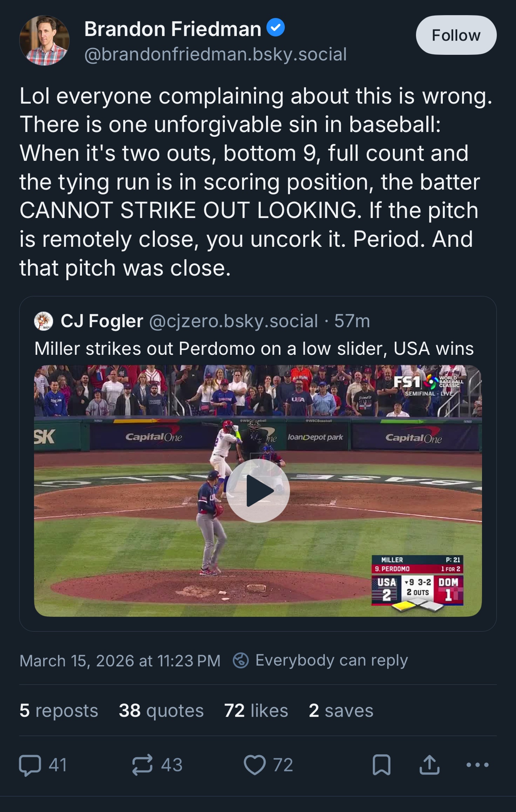This screenshot has height=812, width=516.
Task: Open CJ Fogler's quoted profile name
Action: 102,321
